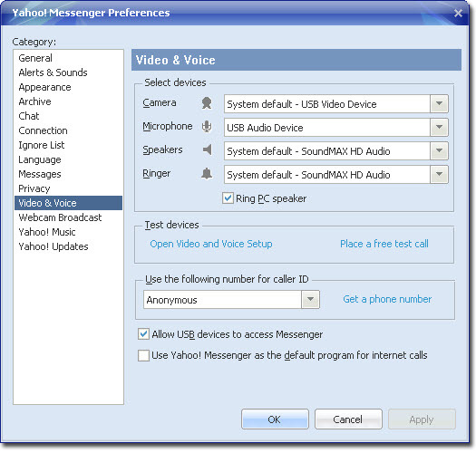
Task: Click the bell icon beside Ringer label
Action: 207,174
